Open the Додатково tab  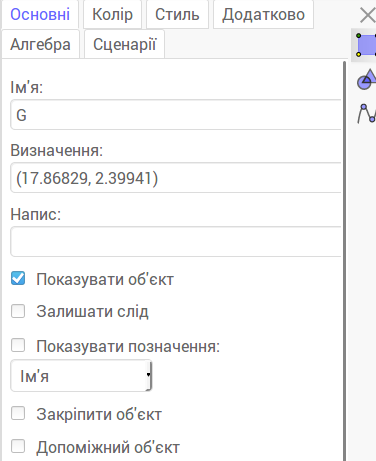tap(263, 15)
